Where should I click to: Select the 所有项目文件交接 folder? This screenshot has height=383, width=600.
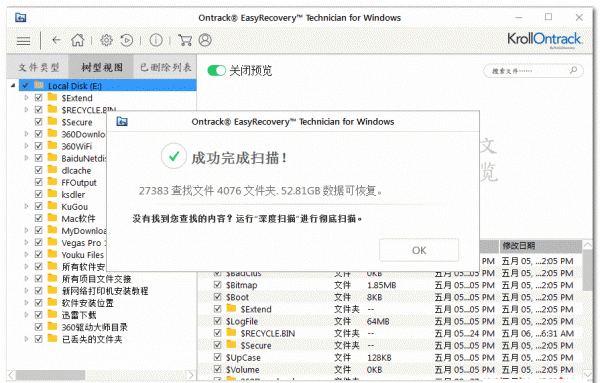click(x=96, y=279)
